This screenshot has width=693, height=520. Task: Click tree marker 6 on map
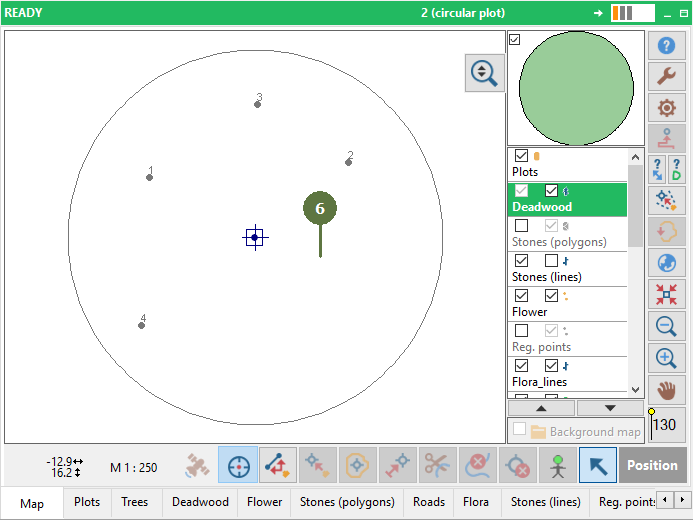pyautogui.click(x=320, y=208)
